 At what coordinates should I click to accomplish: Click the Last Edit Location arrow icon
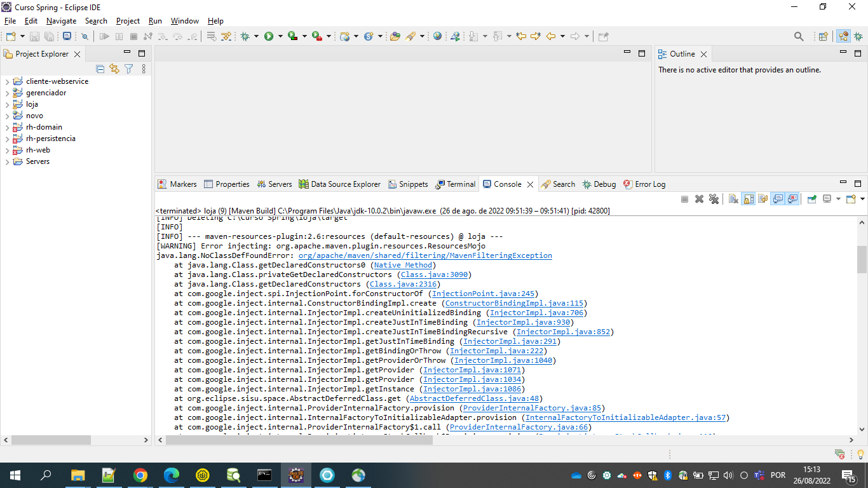click(x=520, y=36)
